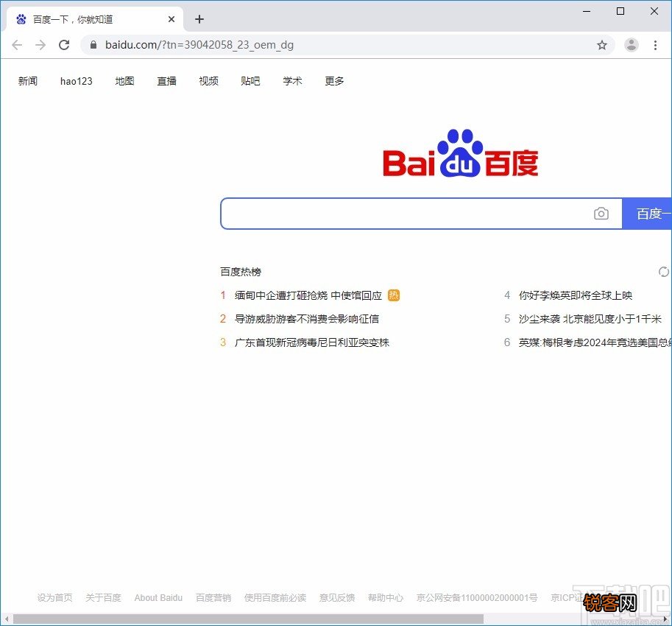Click the address bar URL
The width and height of the screenshot is (672, 626).
pos(199,45)
